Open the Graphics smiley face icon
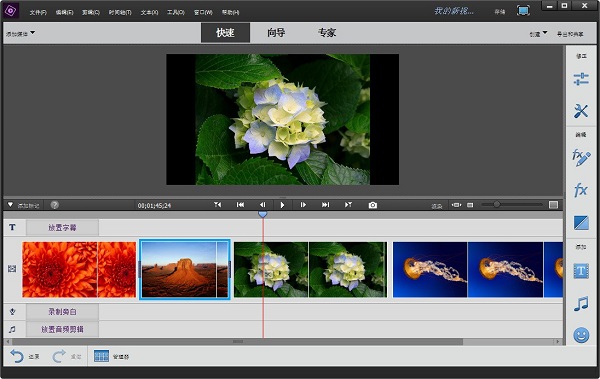This screenshot has width=600, height=379. (581, 335)
